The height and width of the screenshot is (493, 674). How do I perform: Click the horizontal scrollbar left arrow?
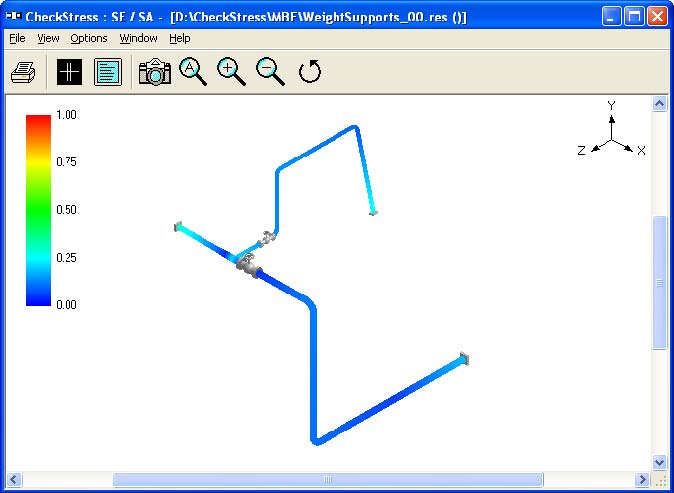tap(14, 479)
